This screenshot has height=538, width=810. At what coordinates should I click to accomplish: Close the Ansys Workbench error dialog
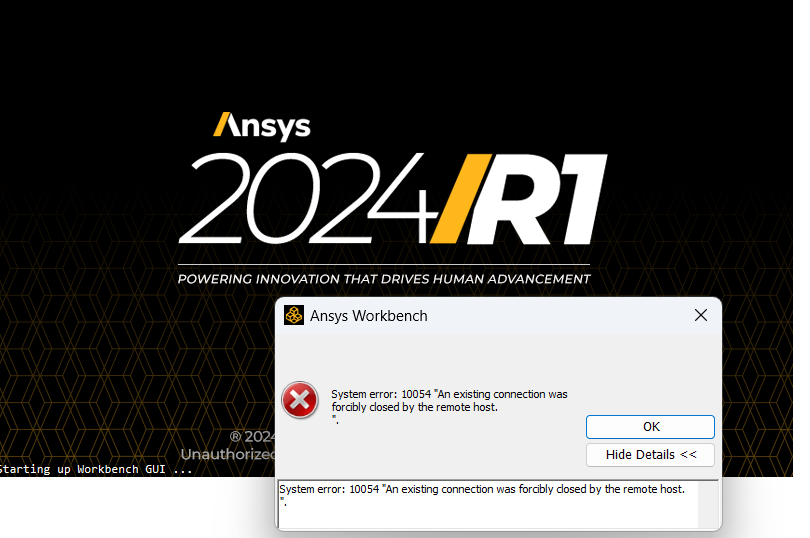(x=700, y=315)
